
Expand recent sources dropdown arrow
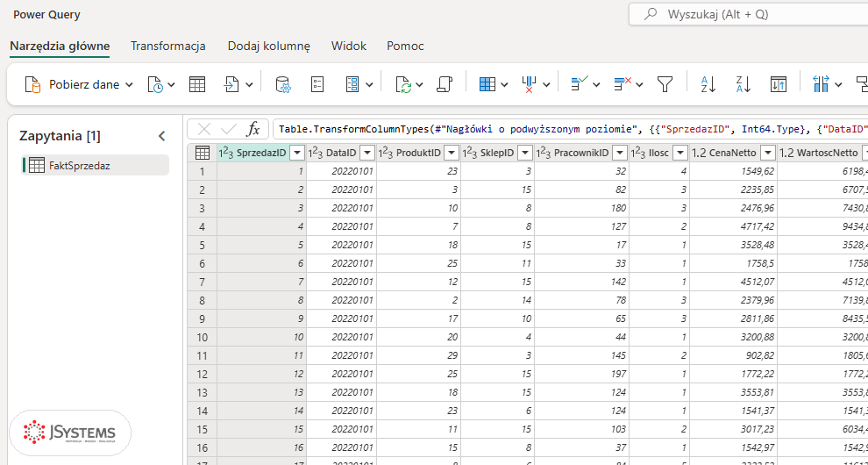click(171, 85)
